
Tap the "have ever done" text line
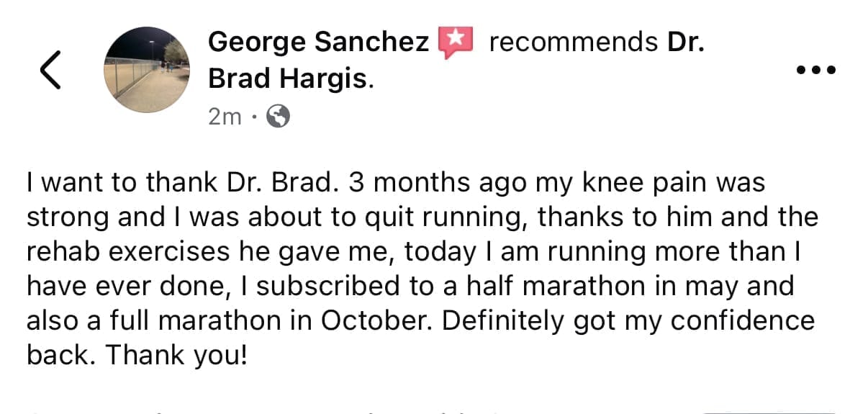click(119, 286)
